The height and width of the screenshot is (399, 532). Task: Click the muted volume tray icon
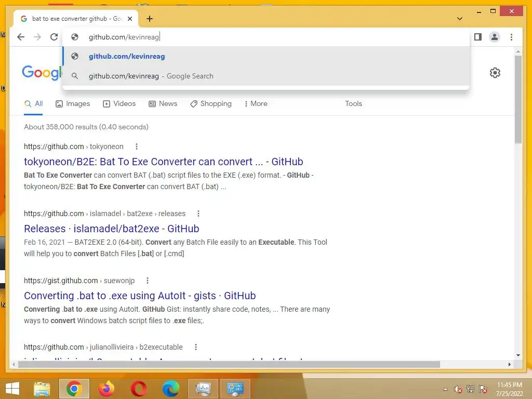coord(458,389)
